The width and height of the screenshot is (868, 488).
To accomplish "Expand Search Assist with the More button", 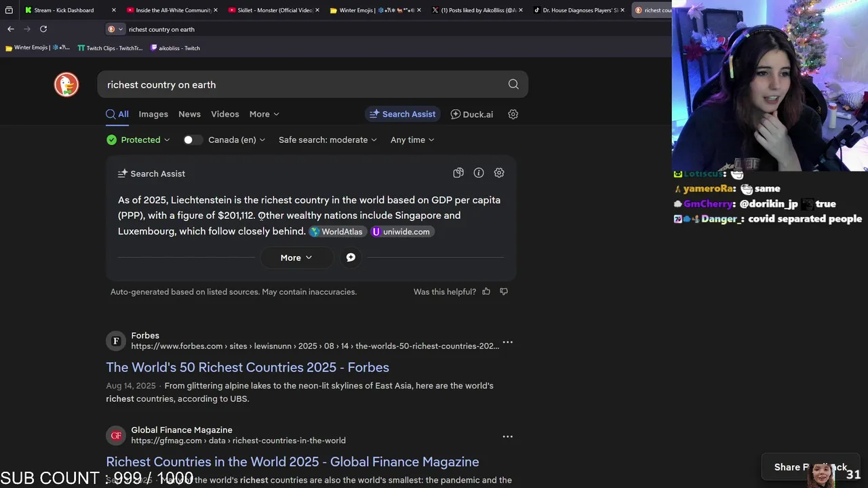I will point(296,258).
